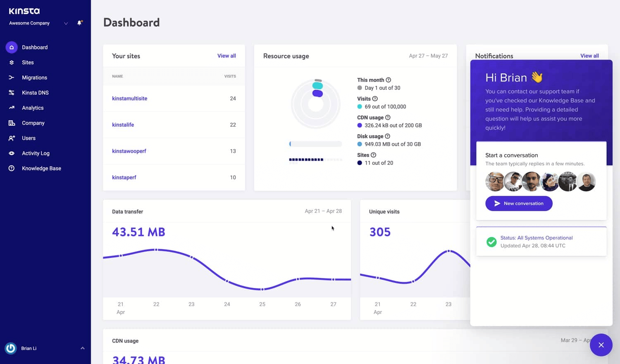Select the Sites icon in the sidebar
620x364 pixels.
tap(11, 62)
